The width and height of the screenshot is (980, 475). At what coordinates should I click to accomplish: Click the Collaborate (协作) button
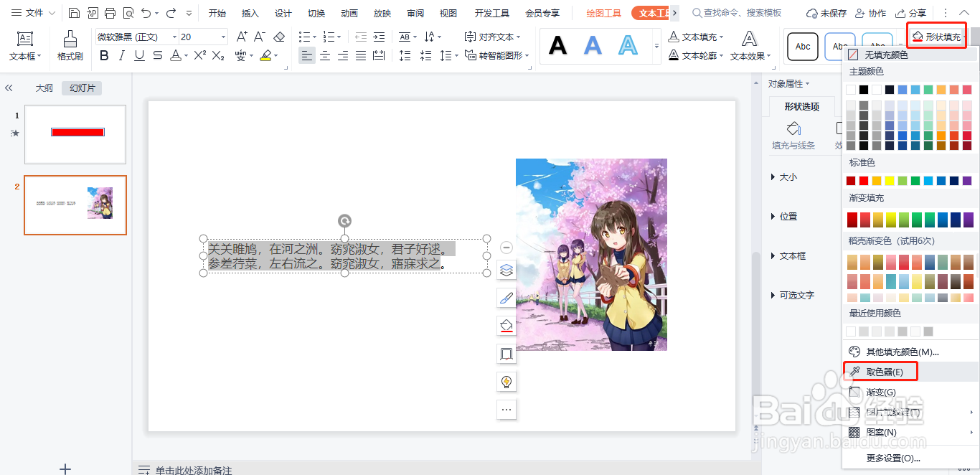tap(870, 13)
